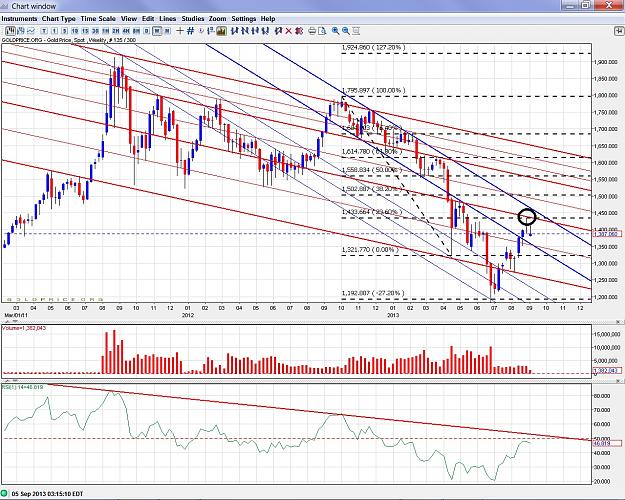Open the Zoom menu
This screenshot has width=625, height=500.
(218, 19)
